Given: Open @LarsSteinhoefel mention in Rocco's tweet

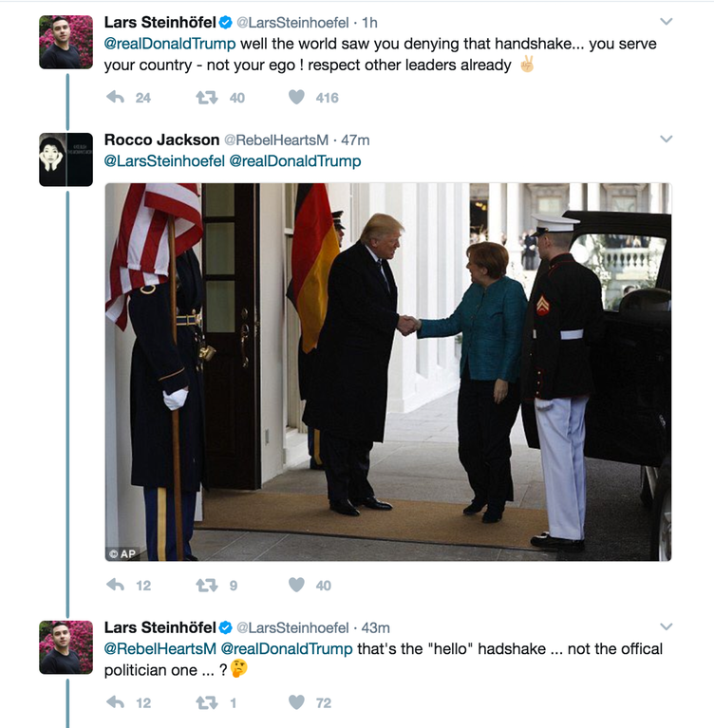Looking at the screenshot, I should pyautogui.click(x=164, y=161).
